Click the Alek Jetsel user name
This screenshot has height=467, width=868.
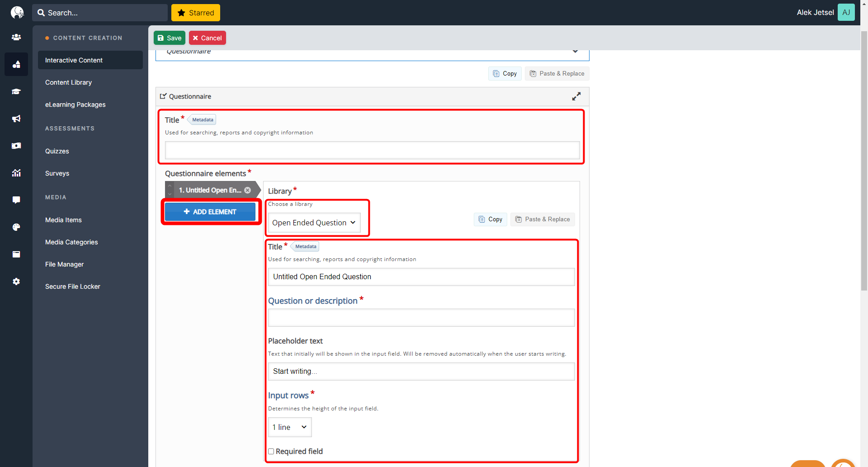pyautogui.click(x=815, y=13)
